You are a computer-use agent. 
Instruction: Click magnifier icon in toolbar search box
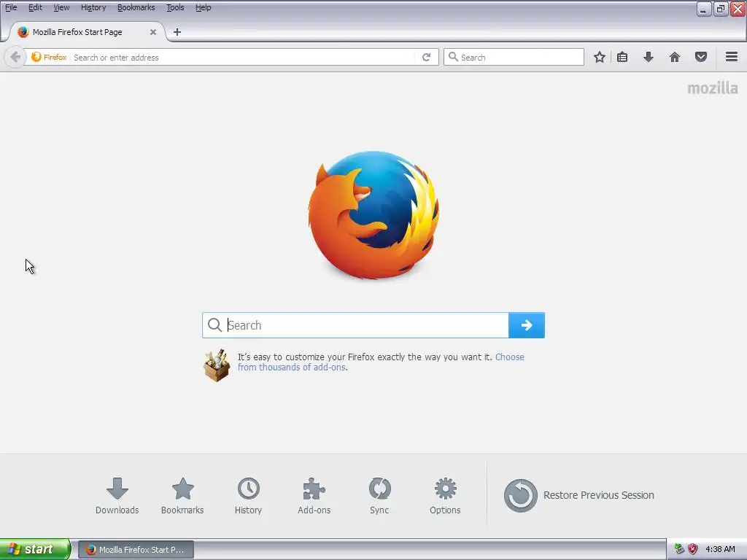pyautogui.click(x=453, y=57)
